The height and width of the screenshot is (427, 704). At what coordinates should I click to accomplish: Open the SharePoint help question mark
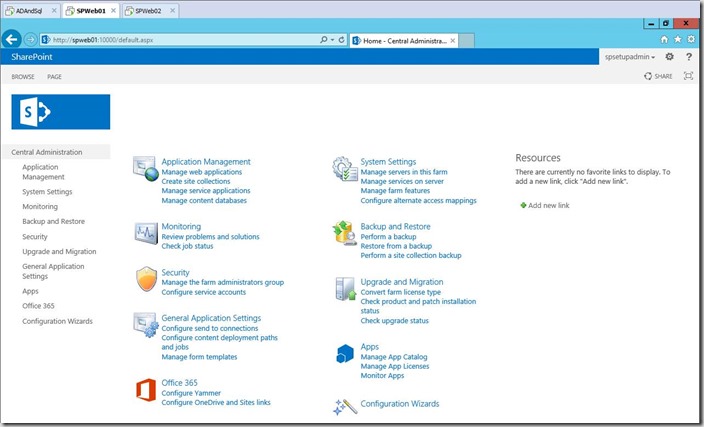click(689, 57)
